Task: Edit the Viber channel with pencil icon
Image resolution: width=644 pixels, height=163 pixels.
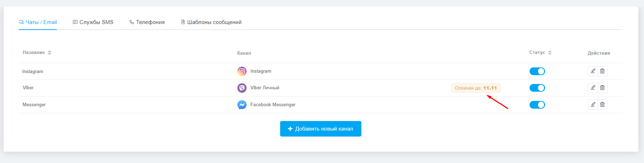Action: 593,87
